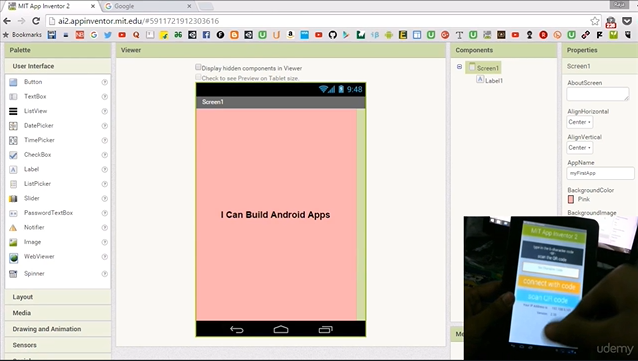
Task: Pick the ListPicker palette icon
Action: click(x=13, y=184)
